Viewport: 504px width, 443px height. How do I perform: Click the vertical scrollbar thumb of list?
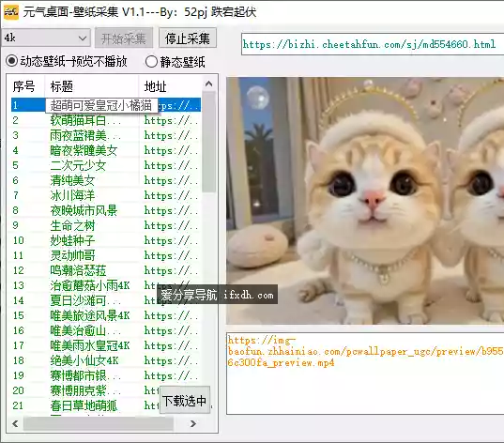tap(209, 142)
